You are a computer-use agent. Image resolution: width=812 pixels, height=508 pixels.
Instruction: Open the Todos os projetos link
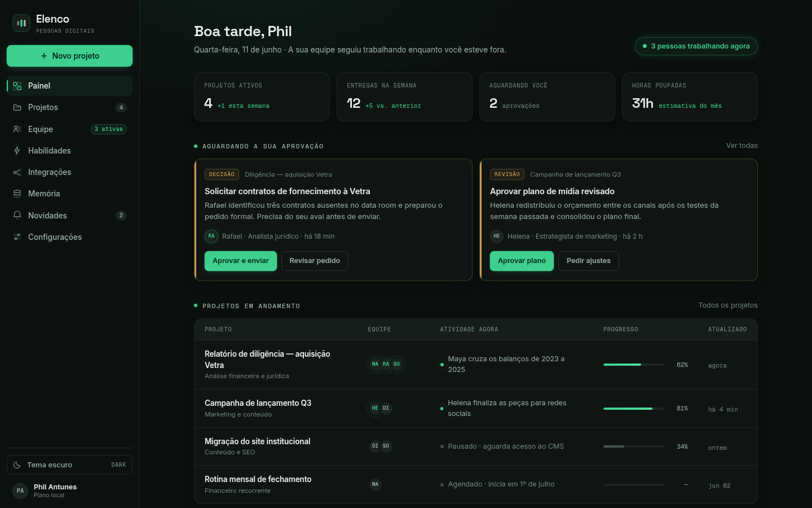pos(728,305)
